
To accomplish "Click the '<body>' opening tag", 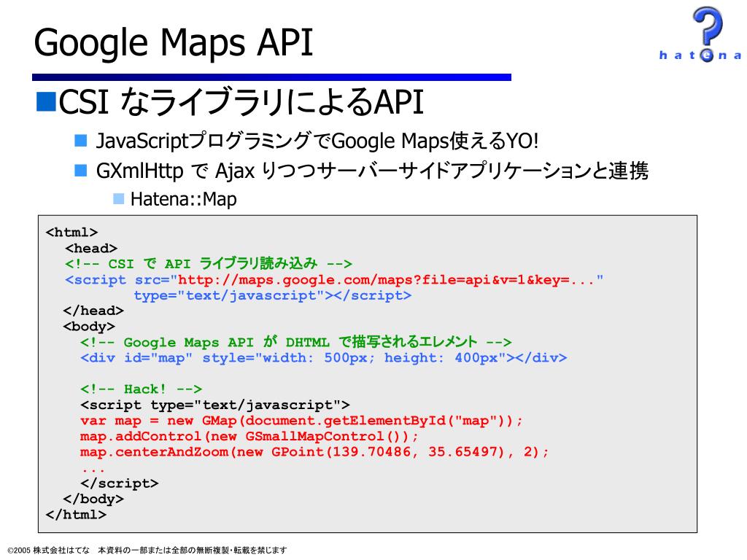I will 89,327.
